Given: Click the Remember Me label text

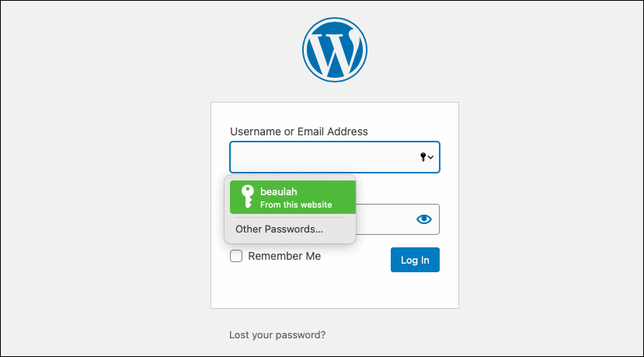Looking at the screenshot, I should [284, 256].
